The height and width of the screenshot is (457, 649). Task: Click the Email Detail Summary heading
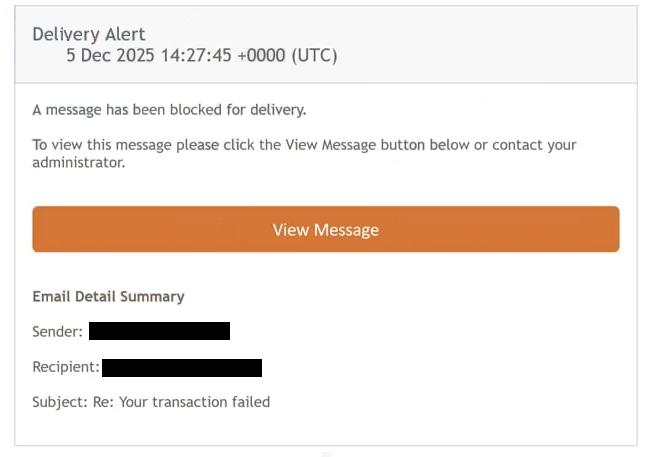coord(108,297)
